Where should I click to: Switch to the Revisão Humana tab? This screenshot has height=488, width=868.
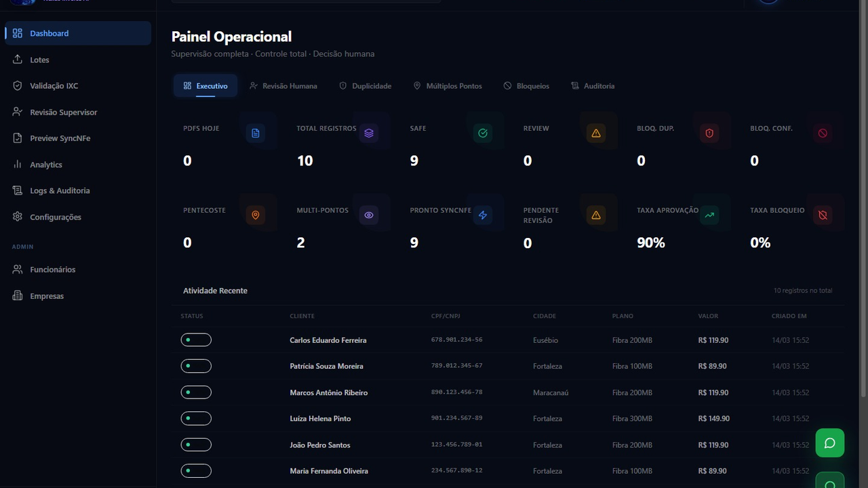[283, 86]
